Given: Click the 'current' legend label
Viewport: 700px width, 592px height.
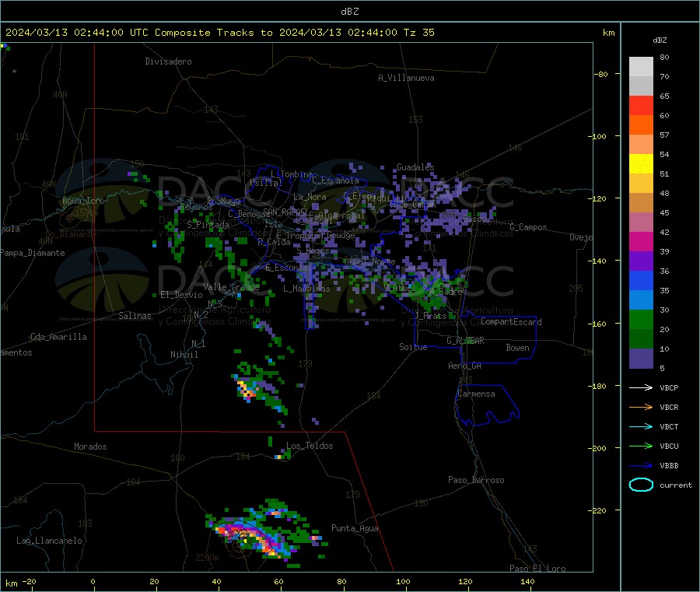Looking at the screenshot, I should pyautogui.click(x=675, y=485).
